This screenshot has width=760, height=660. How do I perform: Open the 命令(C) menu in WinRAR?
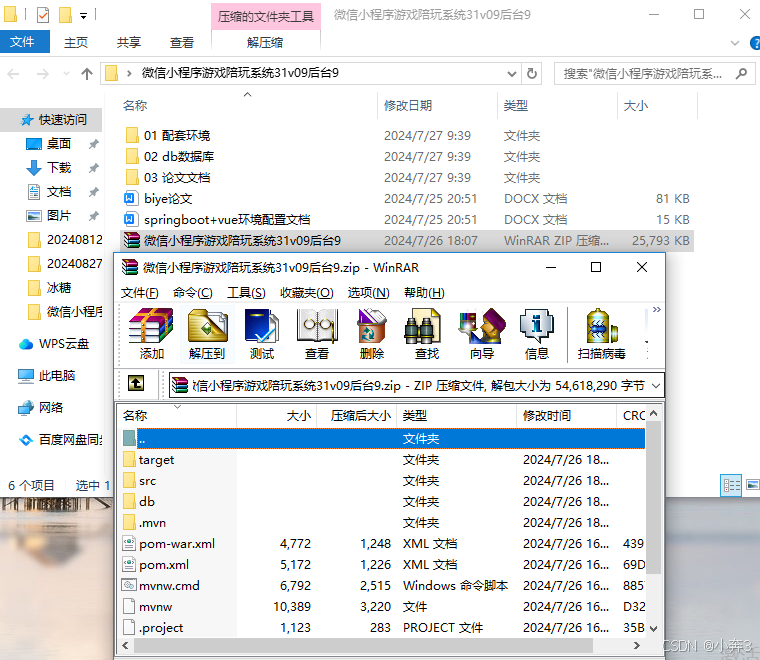coord(192,293)
